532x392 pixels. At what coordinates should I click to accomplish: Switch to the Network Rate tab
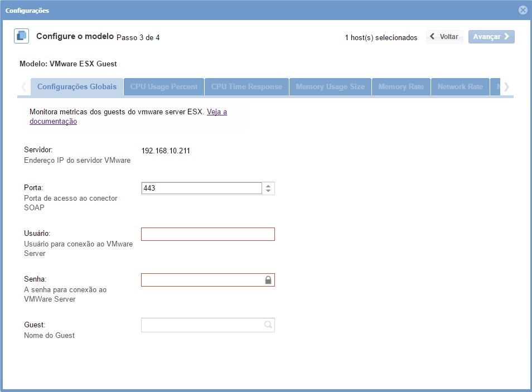point(460,87)
